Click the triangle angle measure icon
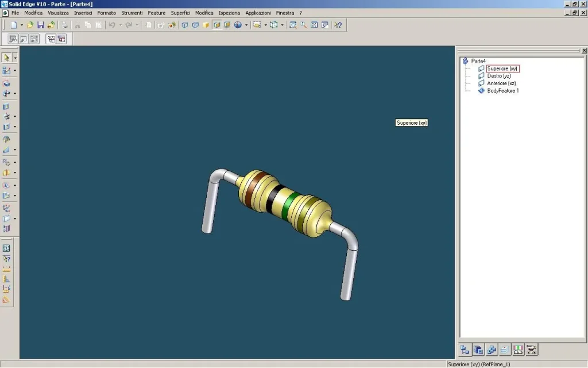 6,300
